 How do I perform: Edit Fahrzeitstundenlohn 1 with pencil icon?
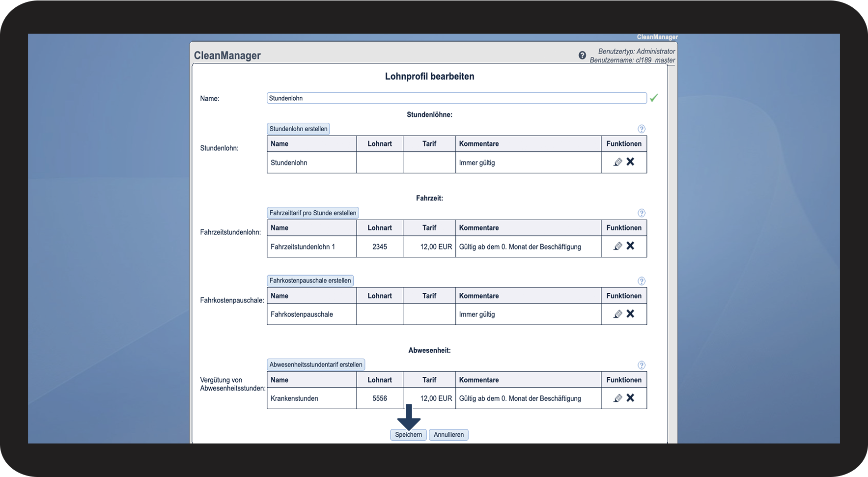pos(617,246)
